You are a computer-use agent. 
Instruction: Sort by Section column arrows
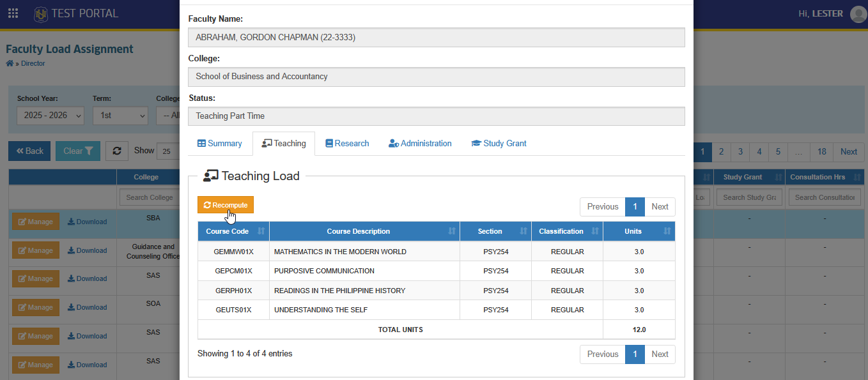(x=523, y=231)
